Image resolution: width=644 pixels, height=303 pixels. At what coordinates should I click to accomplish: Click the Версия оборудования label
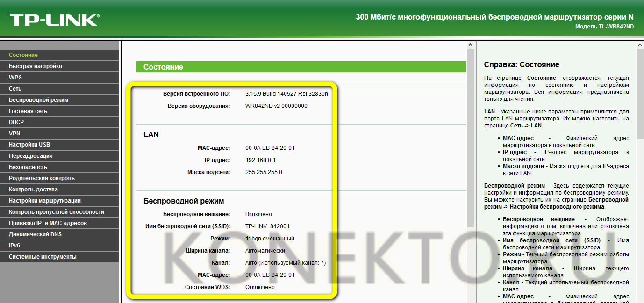pyautogui.click(x=199, y=106)
